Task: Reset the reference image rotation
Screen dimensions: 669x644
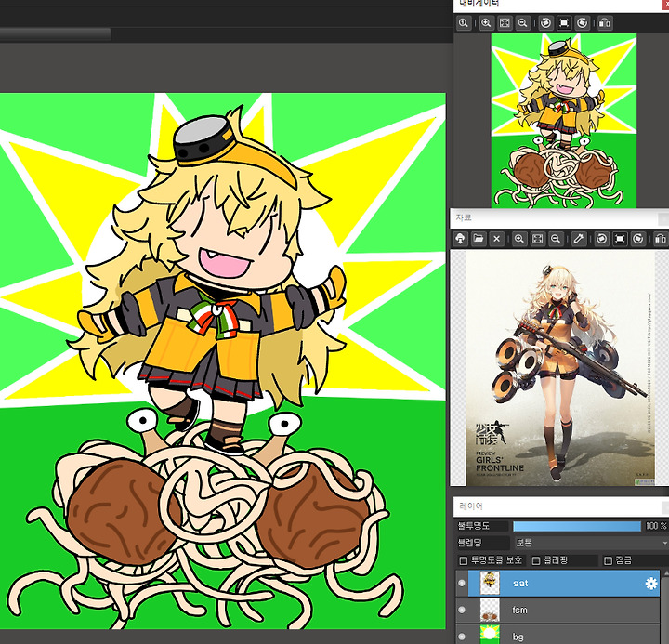Action: [x=620, y=239]
